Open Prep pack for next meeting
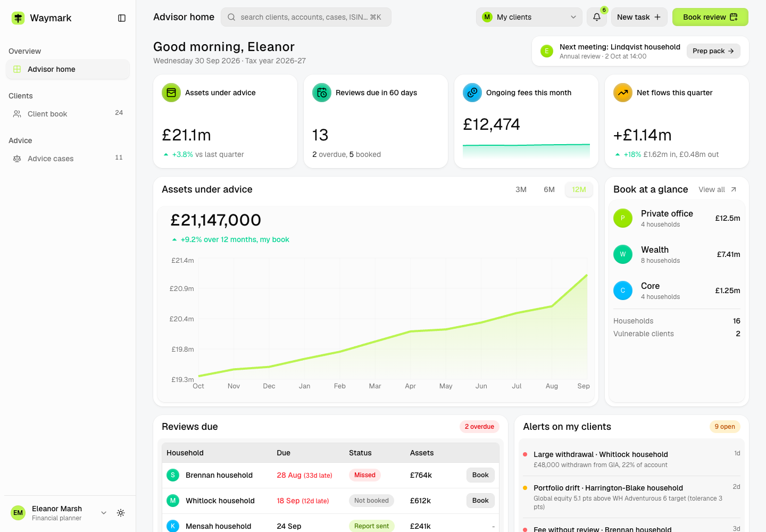The width and height of the screenshot is (766, 532). pyautogui.click(x=713, y=51)
